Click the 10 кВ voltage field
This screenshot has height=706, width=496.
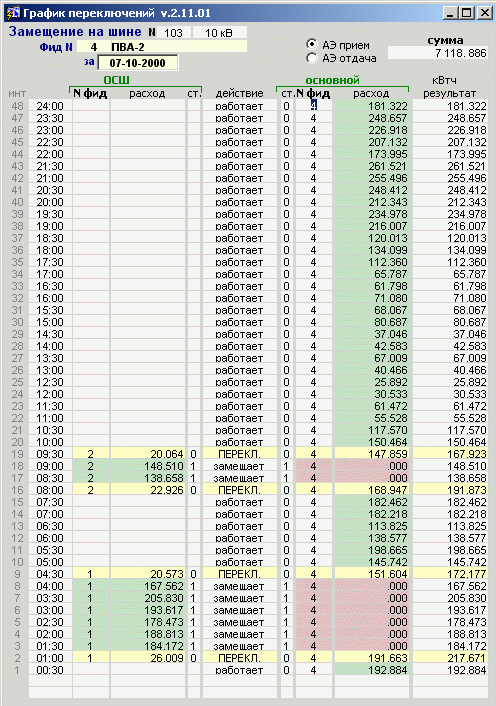point(220,33)
